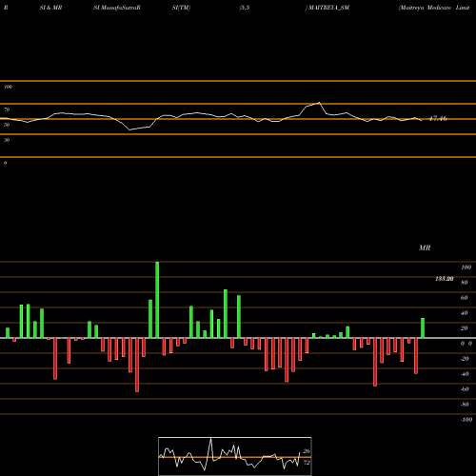Image resolution: width=476 pixels, height=476 pixels.
Task: Click the 133.26 value in MR panel
Action: 445,279
